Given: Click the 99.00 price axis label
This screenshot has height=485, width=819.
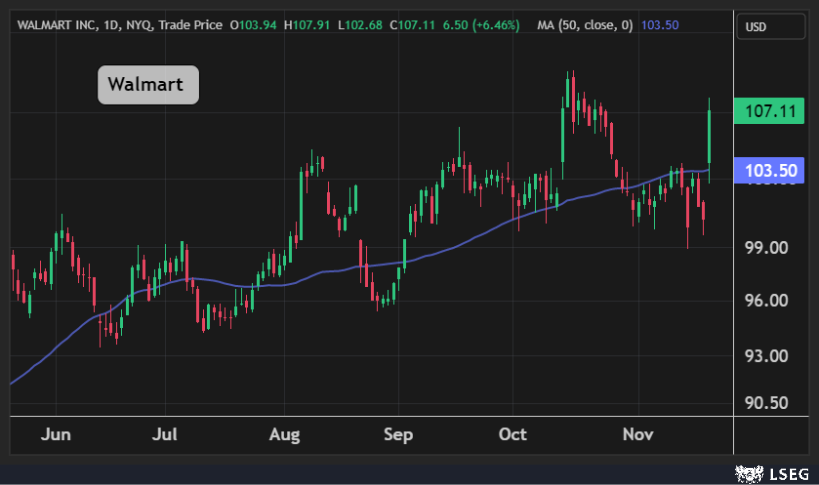Looking at the screenshot, I should 768,247.
